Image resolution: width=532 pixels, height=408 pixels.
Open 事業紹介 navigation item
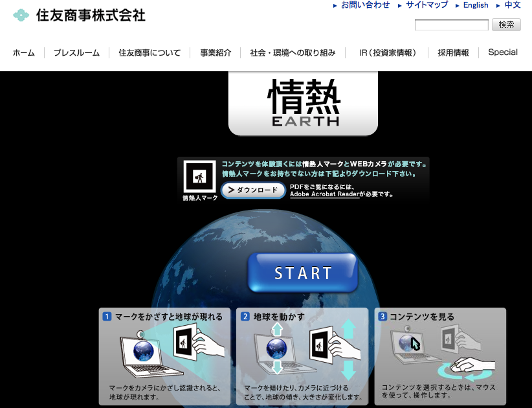[216, 53]
